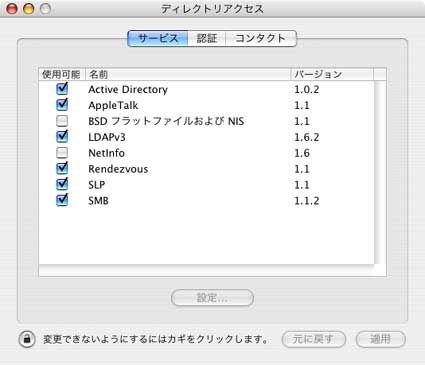Viewport: 425px width, 365px height.
Task: Minimize window with the yellow button
Action: click(x=29, y=9)
